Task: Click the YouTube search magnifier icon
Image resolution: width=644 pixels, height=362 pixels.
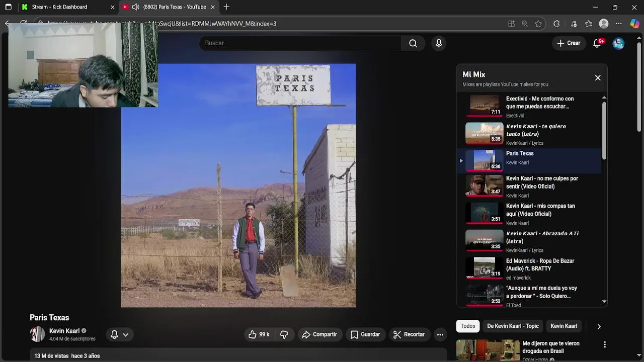Action: pos(413,43)
